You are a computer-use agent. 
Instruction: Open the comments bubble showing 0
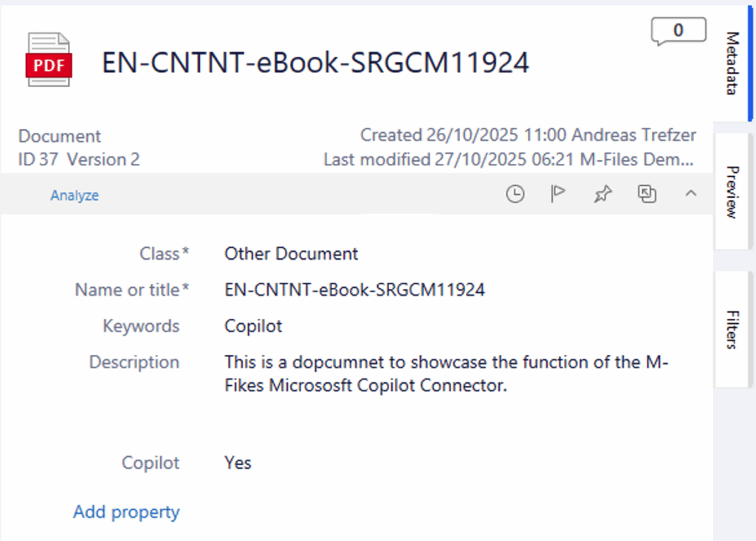point(678,31)
